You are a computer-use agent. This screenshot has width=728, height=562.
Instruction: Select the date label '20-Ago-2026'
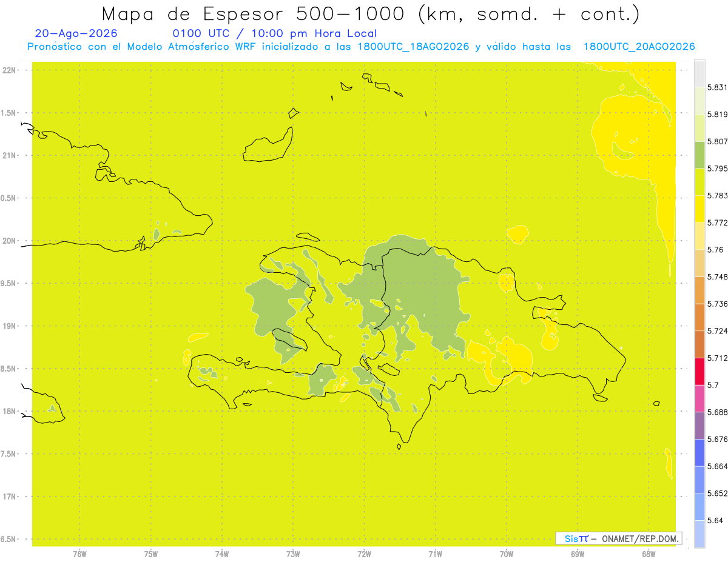(x=76, y=33)
